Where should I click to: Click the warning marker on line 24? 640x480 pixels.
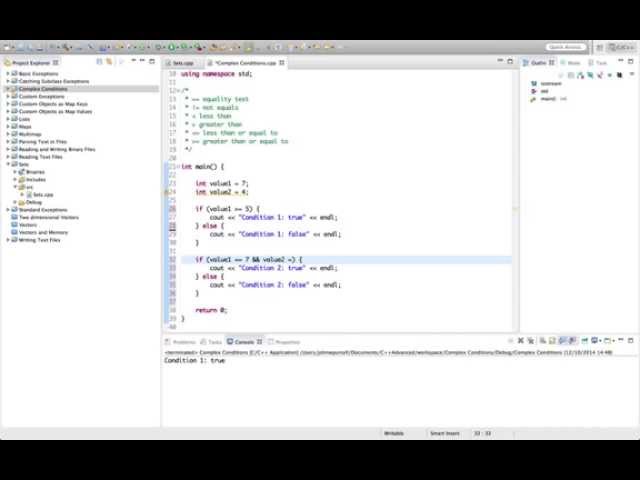pyautogui.click(x=167, y=192)
